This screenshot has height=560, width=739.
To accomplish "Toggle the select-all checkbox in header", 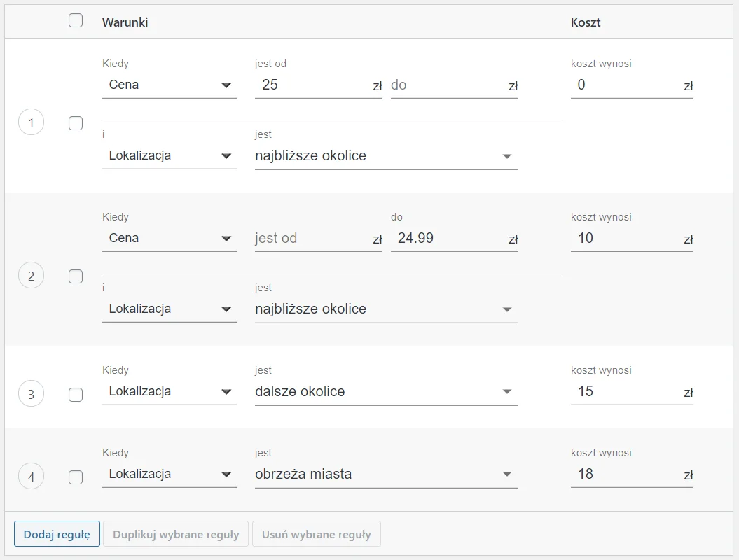I will click(x=76, y=21).
